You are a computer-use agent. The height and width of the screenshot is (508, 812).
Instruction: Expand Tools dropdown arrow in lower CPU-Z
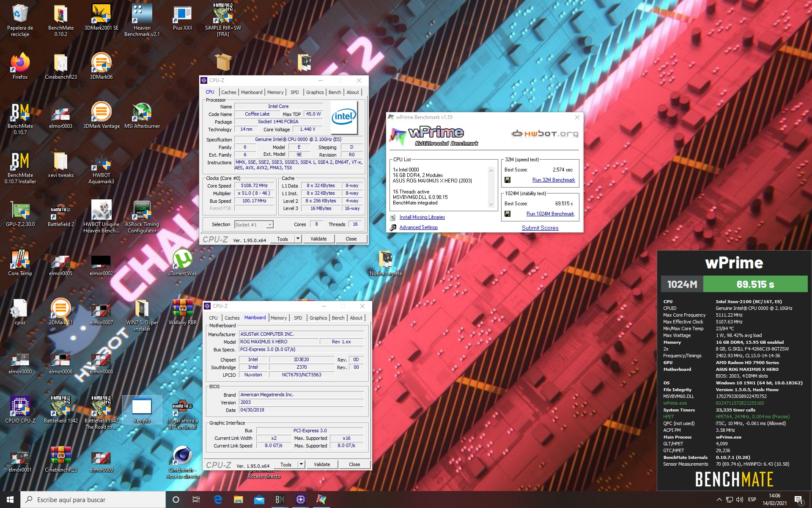click(301, 464)
